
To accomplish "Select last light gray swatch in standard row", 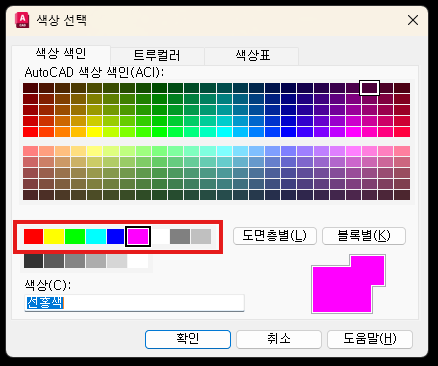I will pos(201,236).
